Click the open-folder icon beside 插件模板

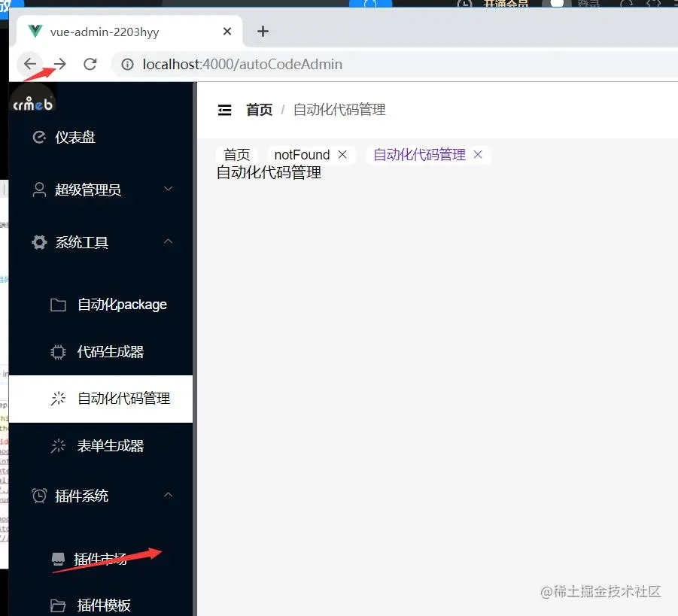pos(58,605)
